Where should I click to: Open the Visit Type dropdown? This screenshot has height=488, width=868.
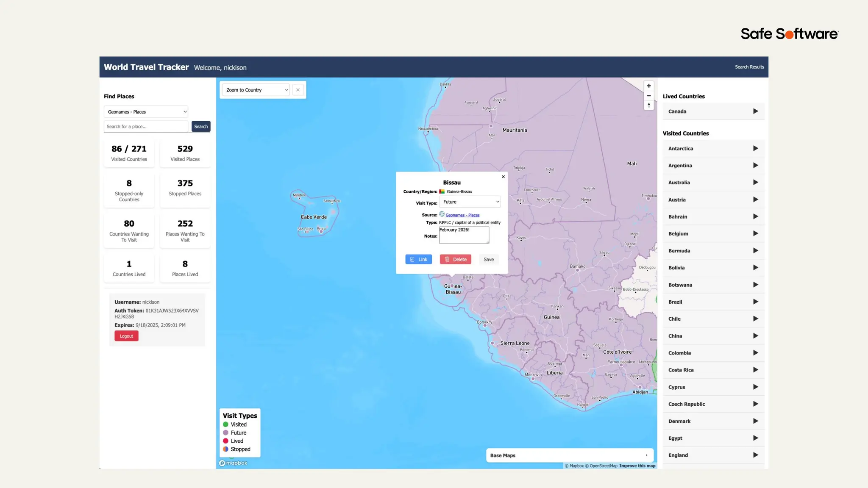point(470,202)
